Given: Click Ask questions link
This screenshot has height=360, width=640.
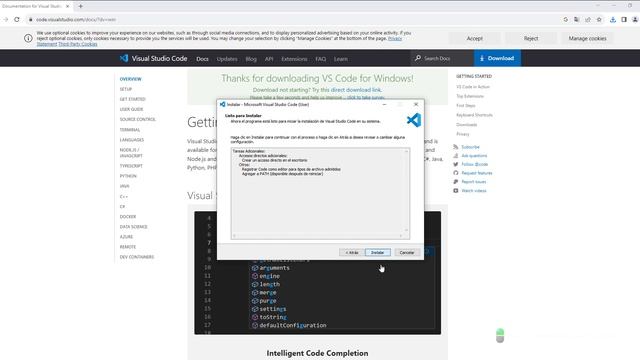Looking at the screenshot, I should tap(474, 156).
